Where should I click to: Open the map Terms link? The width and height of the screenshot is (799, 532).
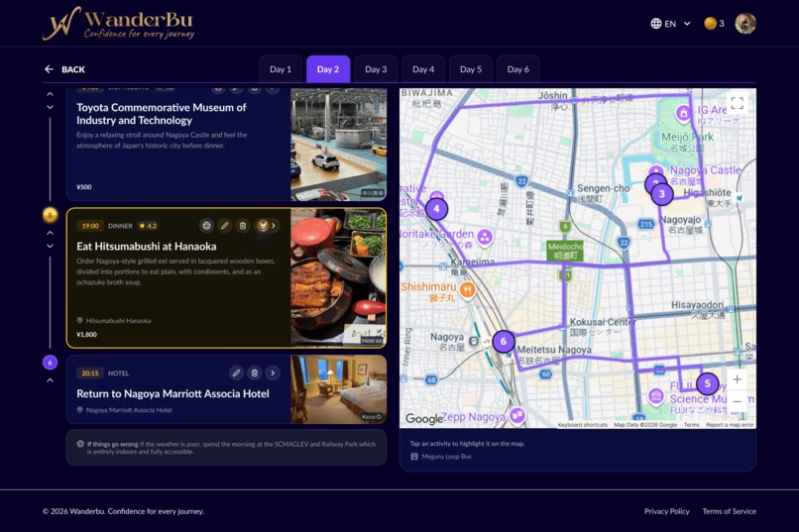point(692,425)
